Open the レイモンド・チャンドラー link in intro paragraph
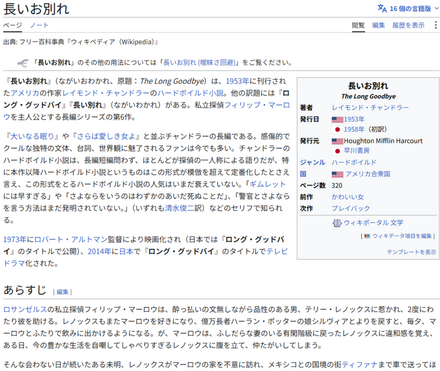Image resolution: width=440 pixels, height=371 pixels. [x=106, y=93]
